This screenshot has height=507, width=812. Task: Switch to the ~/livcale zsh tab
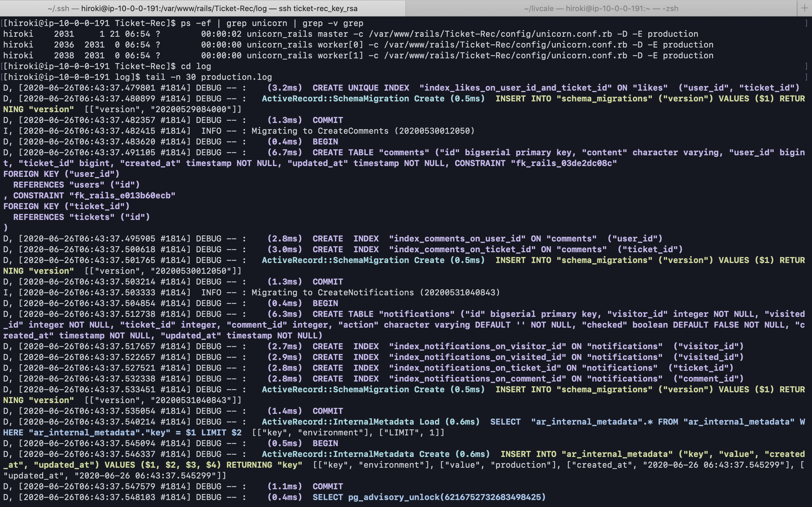[601, 8]
